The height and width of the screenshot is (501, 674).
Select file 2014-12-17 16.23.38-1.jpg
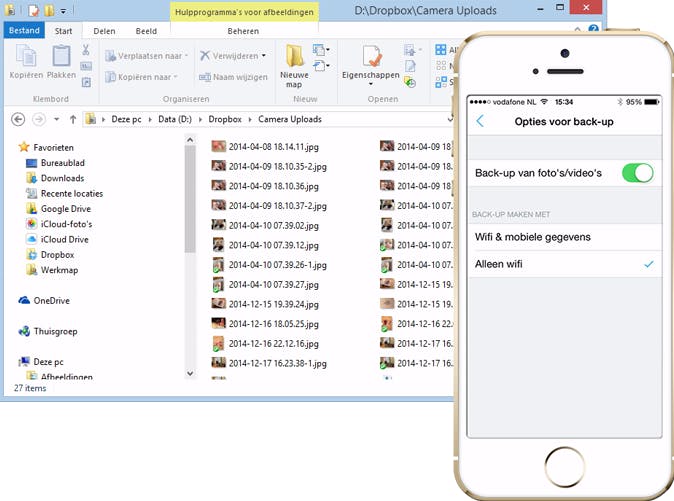coord(269,364)
